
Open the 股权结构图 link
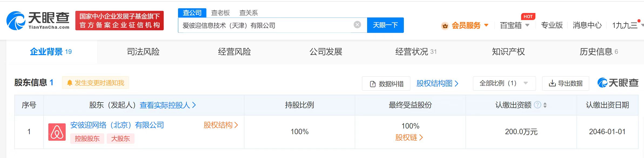pyautogui.click(x=437, y=83)
